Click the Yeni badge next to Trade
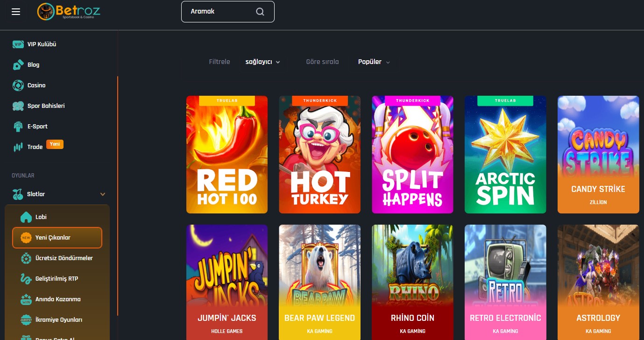 coord(55,144)
